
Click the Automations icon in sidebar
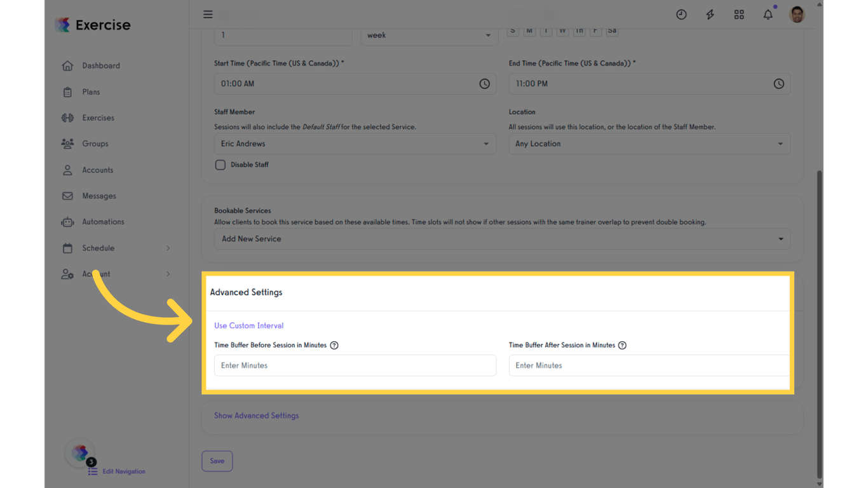pyautogui.click(x=67, y=222)
